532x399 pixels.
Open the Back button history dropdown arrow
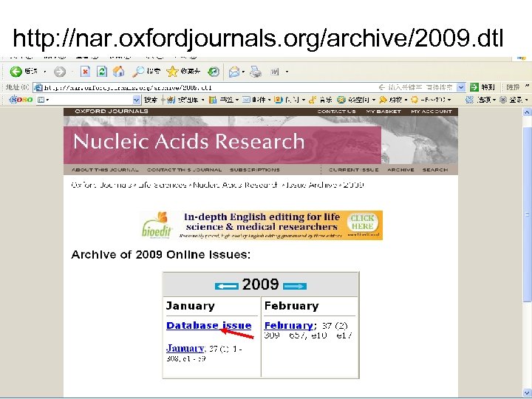click(x=44, y=72)
